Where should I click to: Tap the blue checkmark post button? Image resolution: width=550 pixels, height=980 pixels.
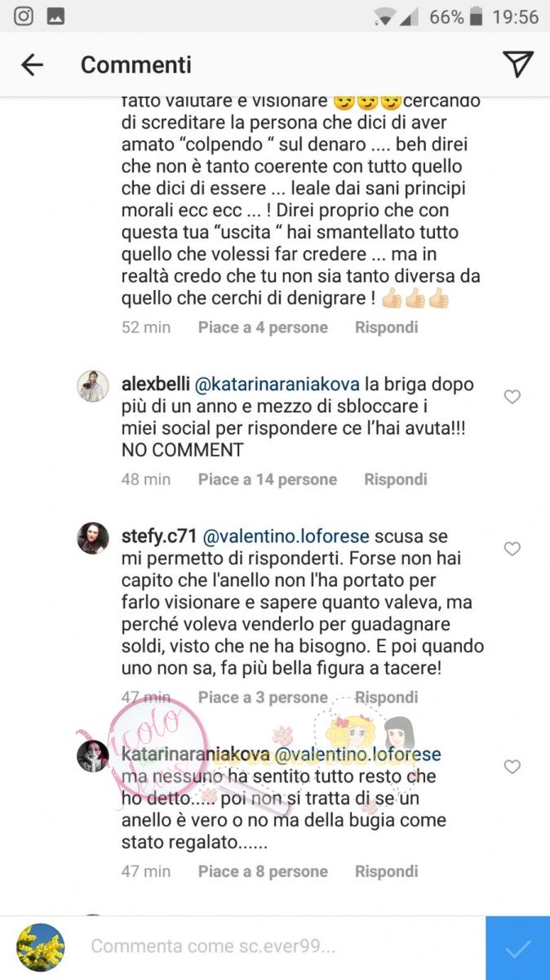coord(517,948)
